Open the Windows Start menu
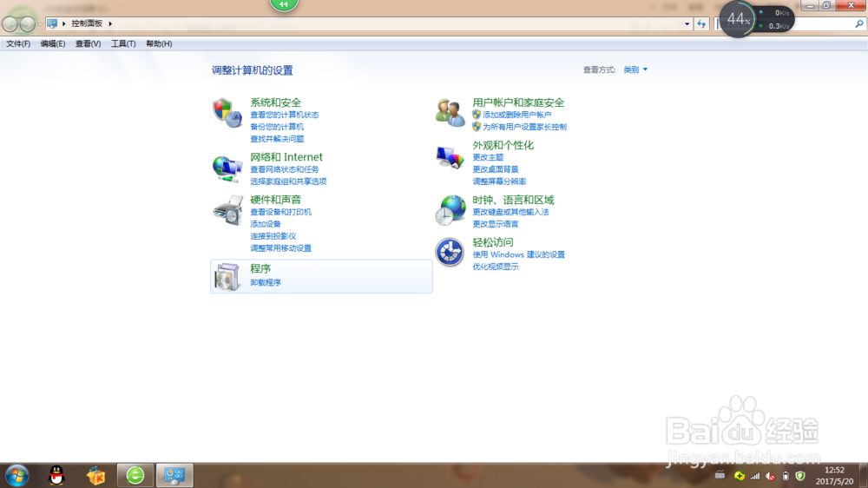 click(x=17, y=475)
